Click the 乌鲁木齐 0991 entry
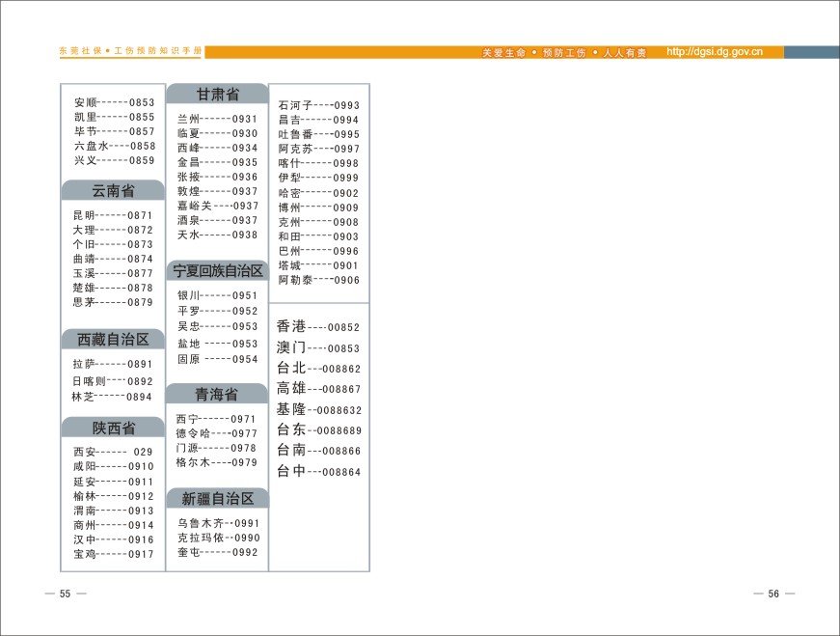This screenshot has width=840, height=636. [219, 523]
